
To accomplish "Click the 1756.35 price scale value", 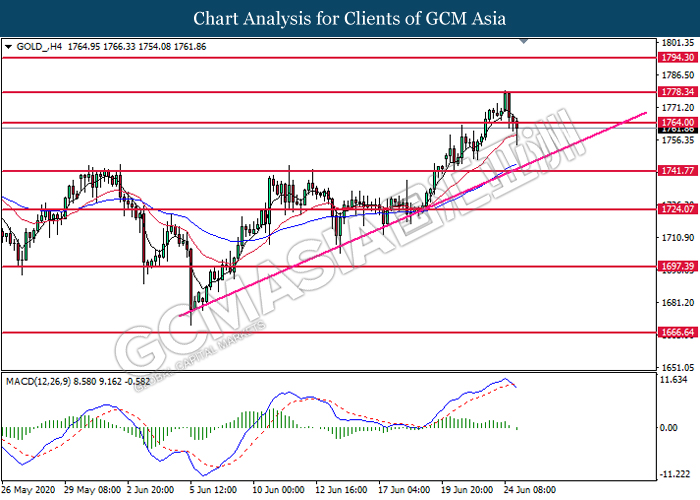I will [678, 140].
